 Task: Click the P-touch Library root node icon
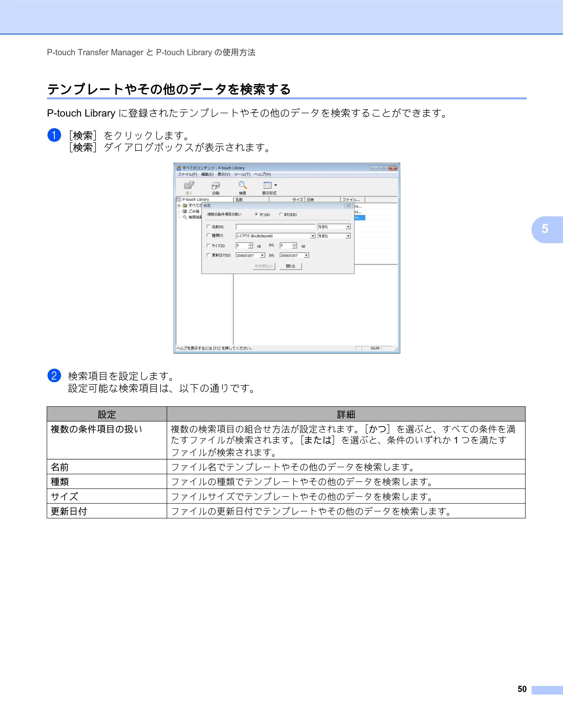(179, 199)
